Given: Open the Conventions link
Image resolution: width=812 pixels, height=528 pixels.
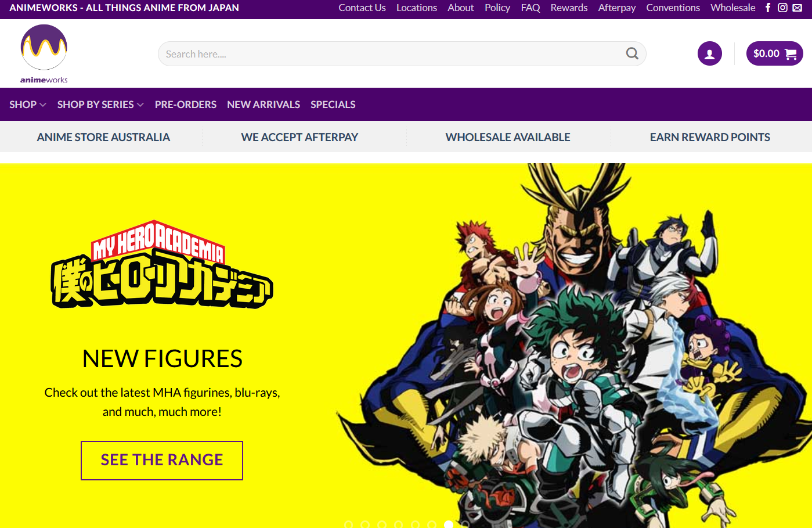Looking at the screenshot, I should 673,8.
